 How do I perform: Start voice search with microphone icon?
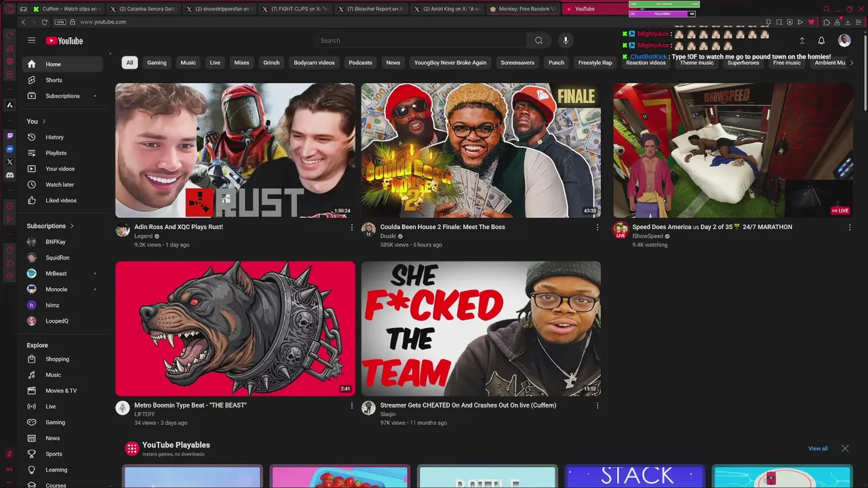coord(566,41)
